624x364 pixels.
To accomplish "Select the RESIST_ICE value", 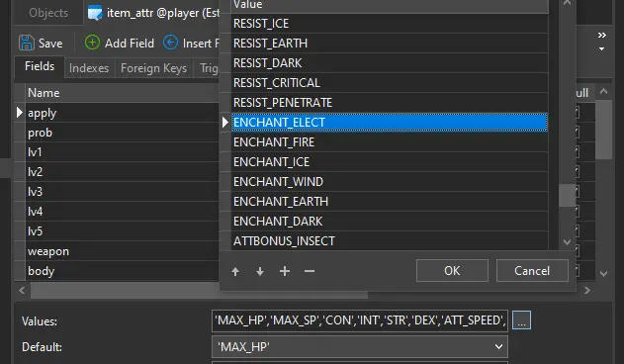I will [390, 24].
